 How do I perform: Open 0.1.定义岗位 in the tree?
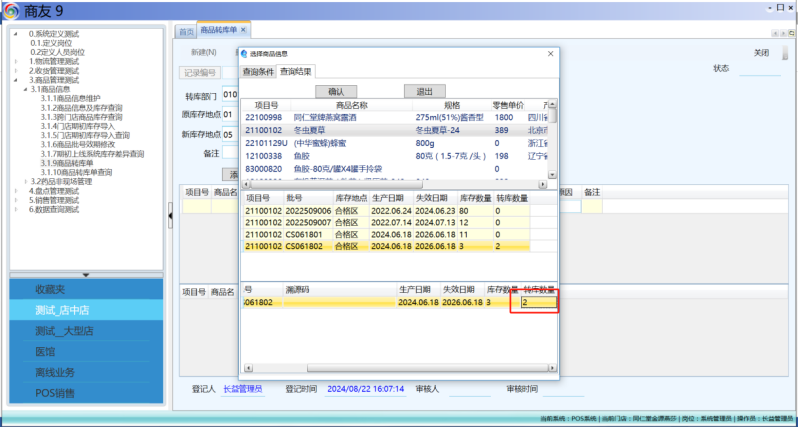pyautogui.click(x=51, y=43)
